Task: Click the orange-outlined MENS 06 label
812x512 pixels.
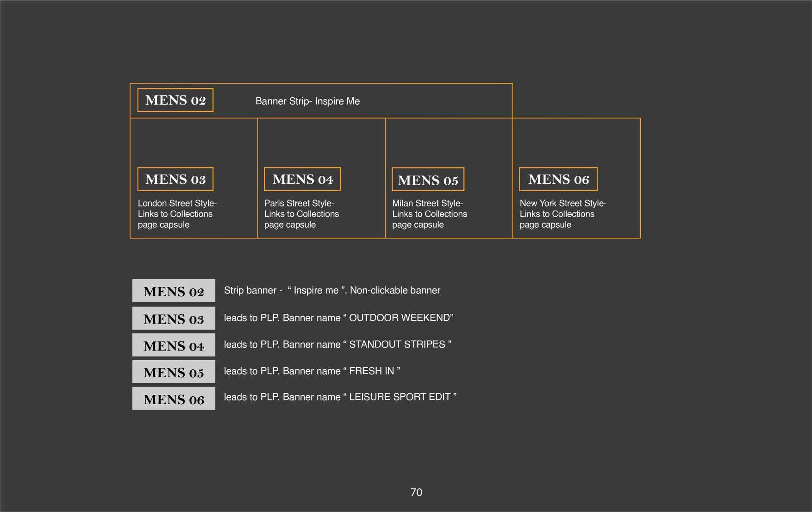Action: pos(558,179)
